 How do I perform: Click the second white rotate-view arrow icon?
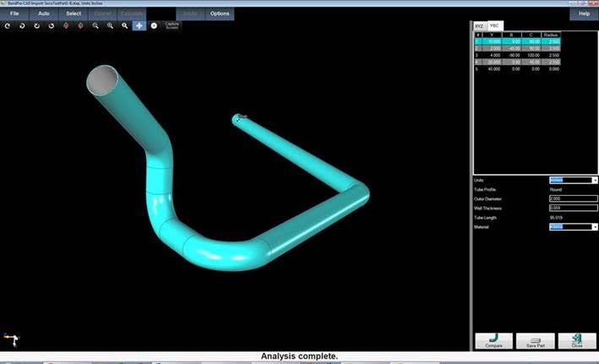22,25
